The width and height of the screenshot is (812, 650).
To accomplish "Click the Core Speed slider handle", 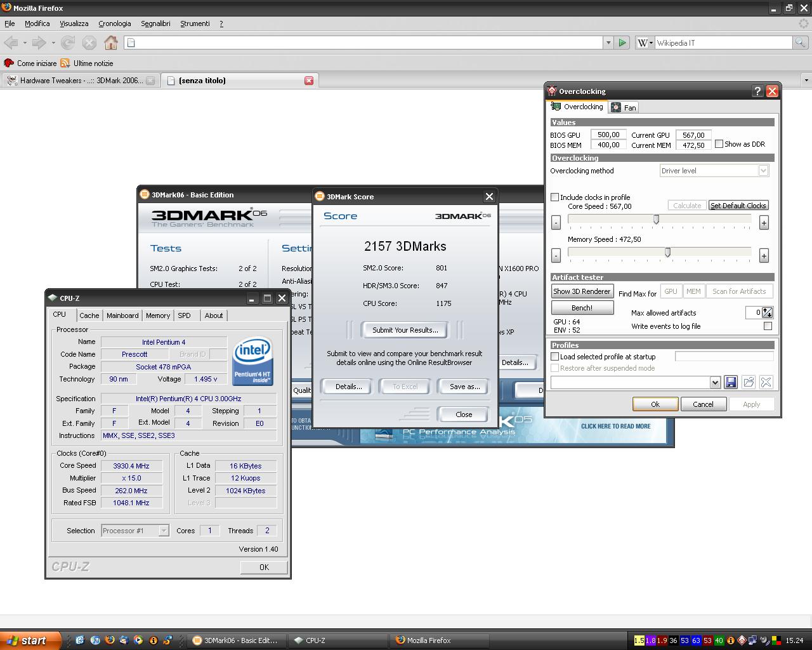I will pyautogui.click(x=656, y=220).
